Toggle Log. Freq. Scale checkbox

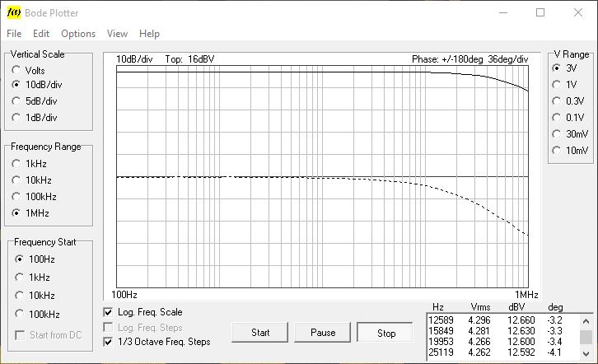[x=108, y=313]
